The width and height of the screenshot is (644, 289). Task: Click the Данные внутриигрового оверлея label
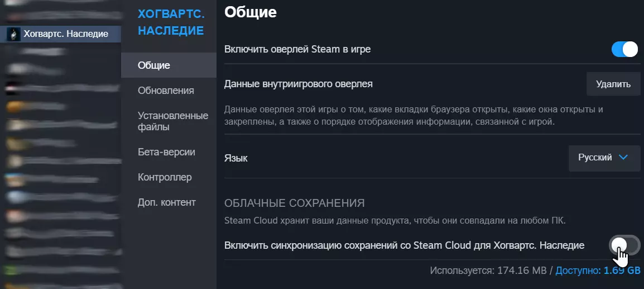[x=298, y=84]
